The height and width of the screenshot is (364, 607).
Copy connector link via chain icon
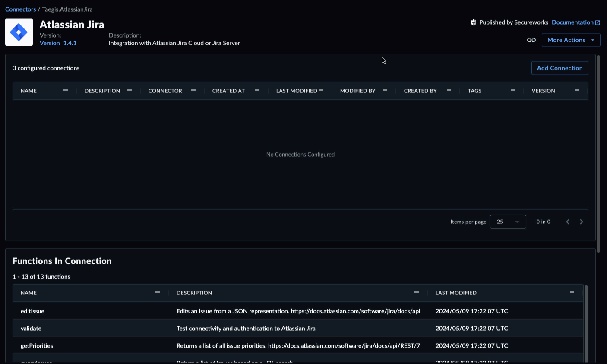tap(531, 40)
